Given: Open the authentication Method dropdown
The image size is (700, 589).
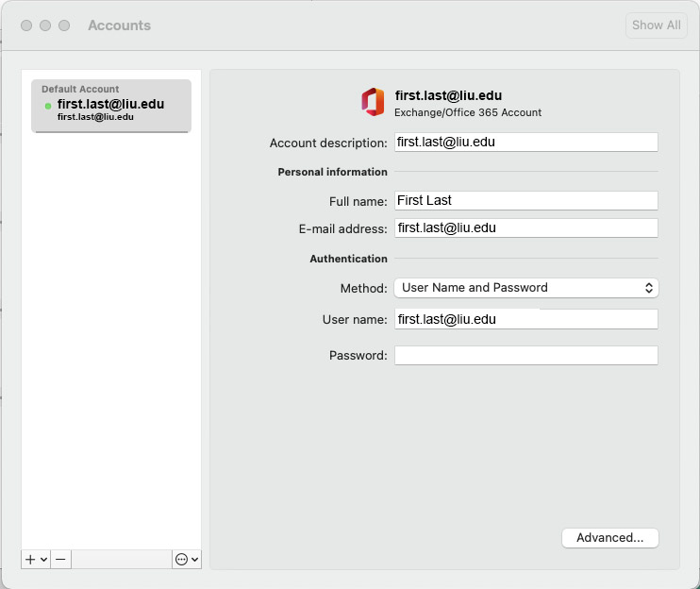Looking at the screenshot, I should pos(525,288).
